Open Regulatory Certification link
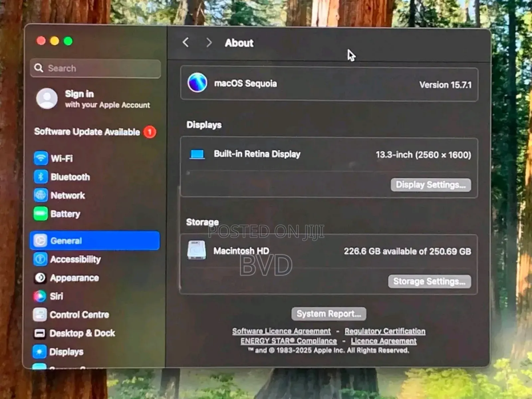Screen dimensions: 532x399 (385, 331)
